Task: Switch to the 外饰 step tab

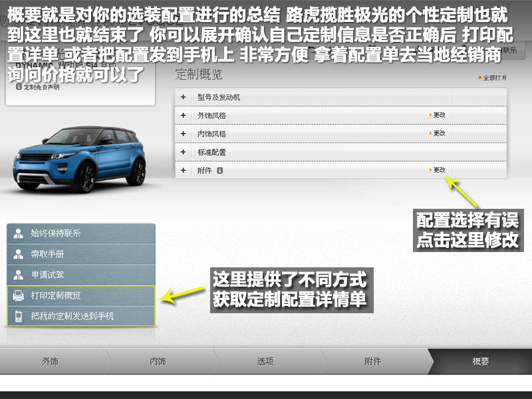Action: pos(51,361)
